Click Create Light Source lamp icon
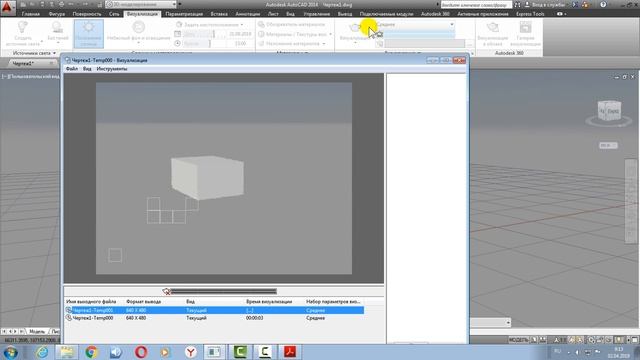 [x=22, y=28]
